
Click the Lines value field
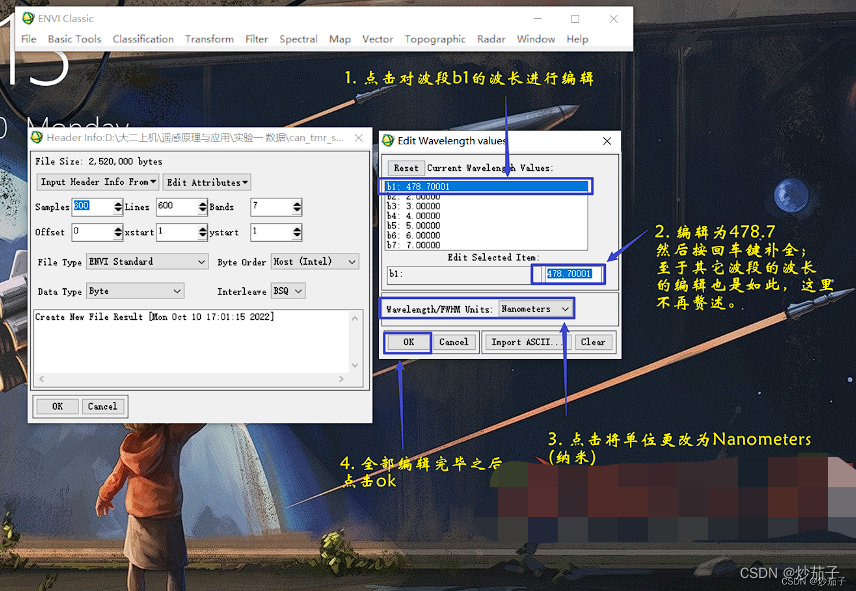[177, 207]
